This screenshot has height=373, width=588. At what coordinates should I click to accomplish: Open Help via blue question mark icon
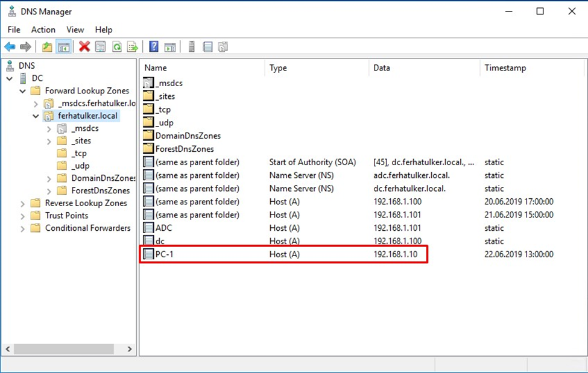154,47
